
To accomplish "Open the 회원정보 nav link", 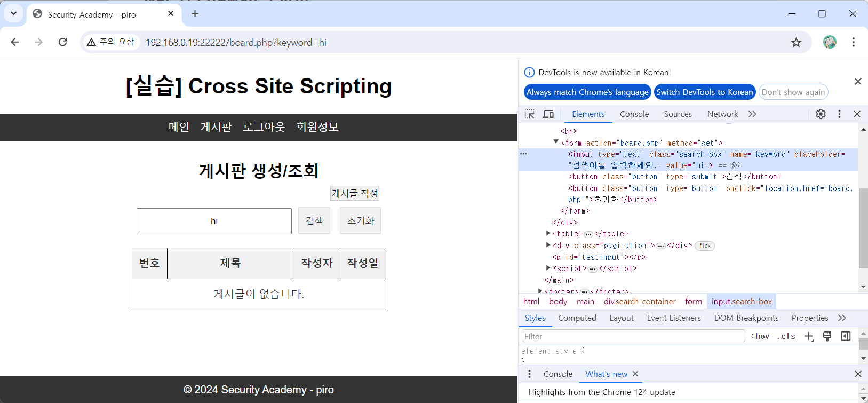I will (x=317, y=127).
